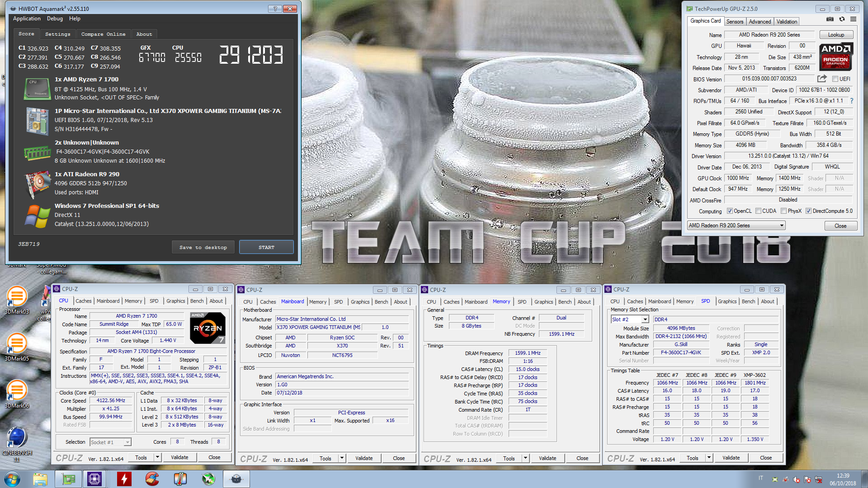
Task: Click the red lightning taskbar icon
Action: (124, 479)
